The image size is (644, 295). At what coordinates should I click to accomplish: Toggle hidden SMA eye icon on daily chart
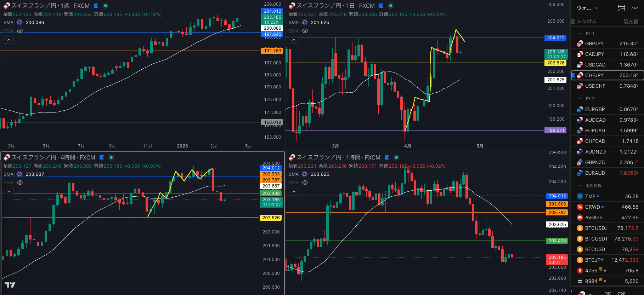coord(305,31)
